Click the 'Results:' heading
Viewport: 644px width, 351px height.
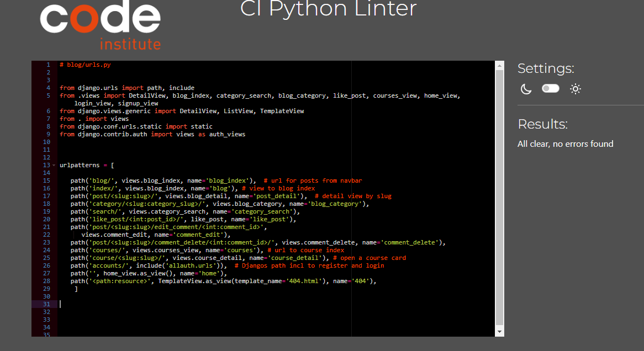click(542, 124)
